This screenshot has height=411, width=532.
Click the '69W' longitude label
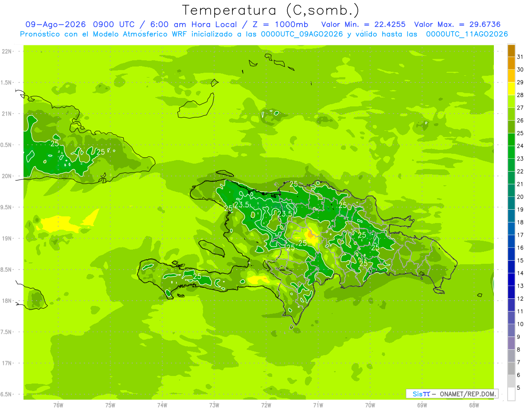click(422, 405)
